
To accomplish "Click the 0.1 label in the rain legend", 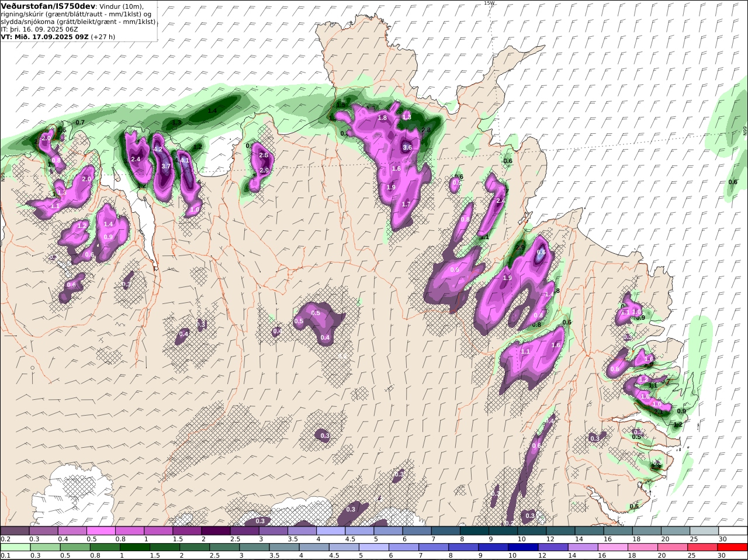I will [5, 555].
